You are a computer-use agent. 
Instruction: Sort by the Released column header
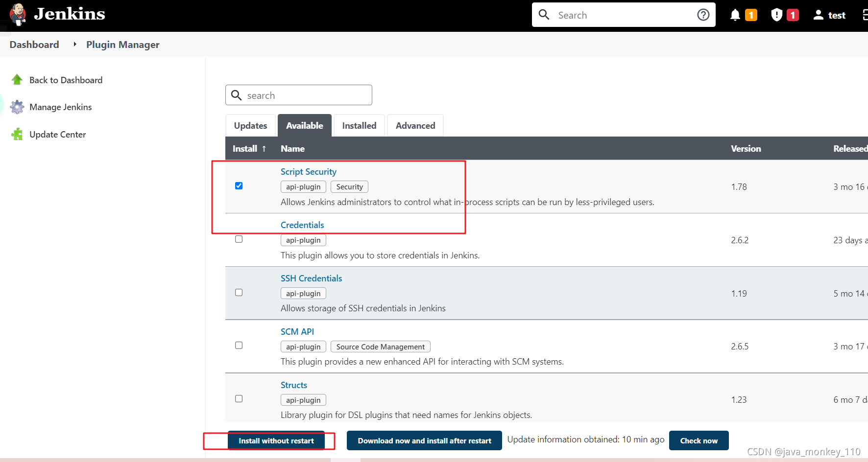[x=850, y=148]
